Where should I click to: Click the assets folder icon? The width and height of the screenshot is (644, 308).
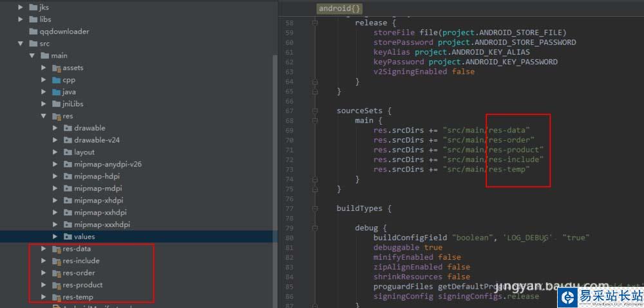[x=56, y=68]
